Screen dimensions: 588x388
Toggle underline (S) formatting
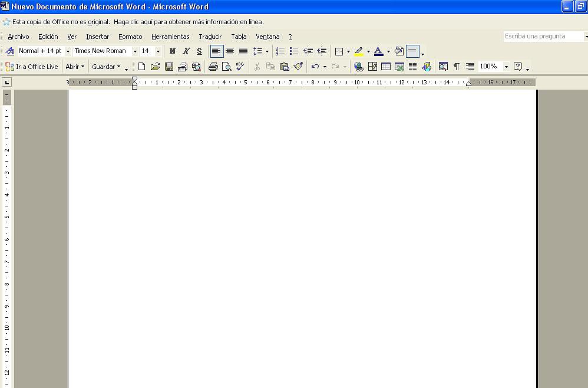point(200,51)
